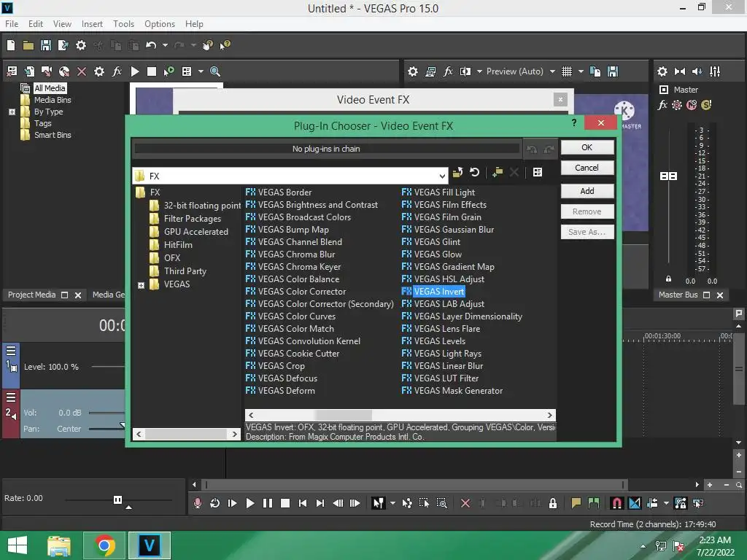Switch to the Project Media tab

coord(32,295)
